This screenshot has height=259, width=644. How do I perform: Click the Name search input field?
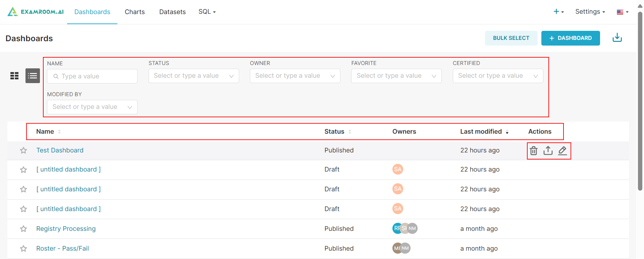[x=92, y=76]
